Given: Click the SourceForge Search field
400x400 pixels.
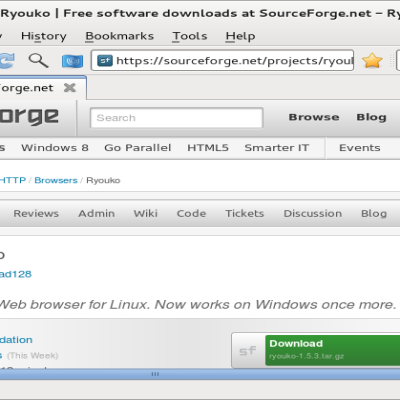Looking at the screenshot, I should 176,118.
